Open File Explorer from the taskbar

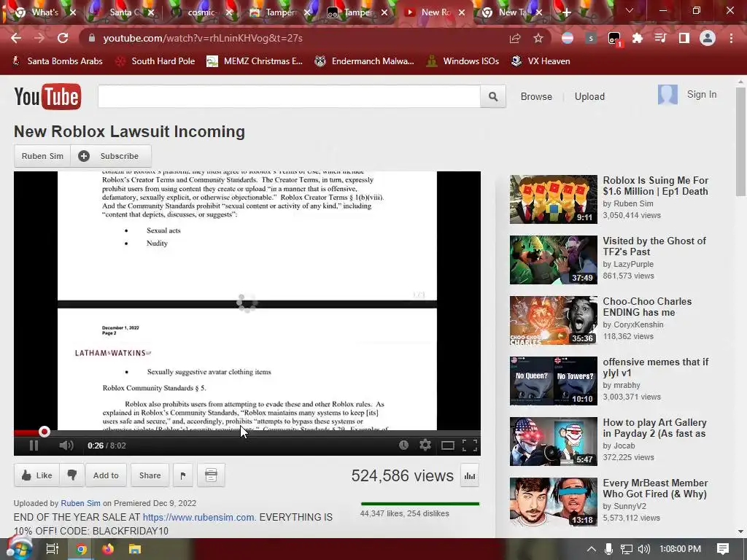(x=135, y=549)
